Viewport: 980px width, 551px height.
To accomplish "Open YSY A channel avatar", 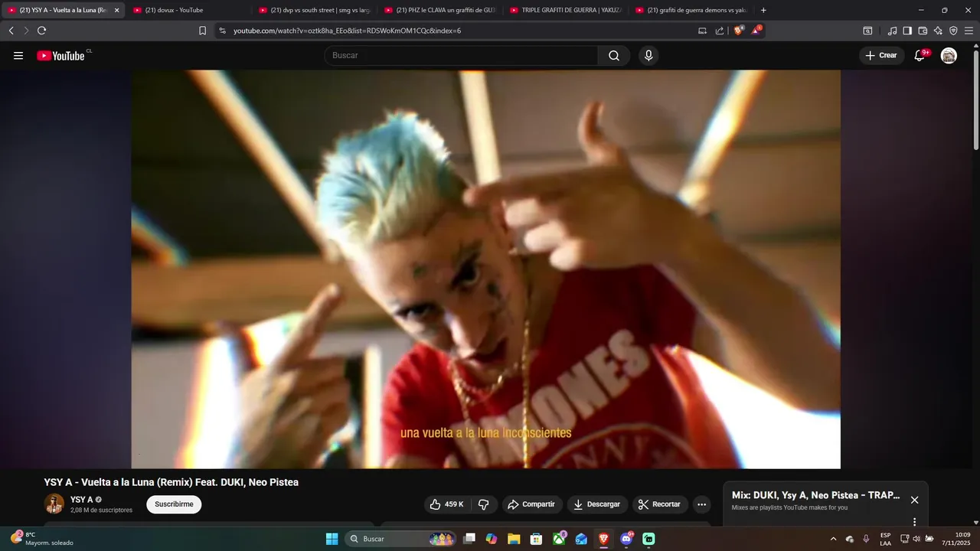I will click(54, 504).
